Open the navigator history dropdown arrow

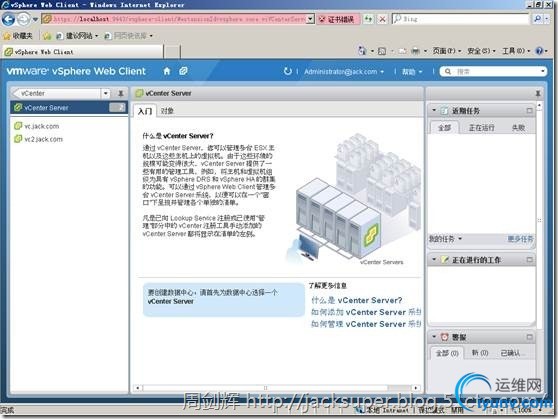click(106, 94)
